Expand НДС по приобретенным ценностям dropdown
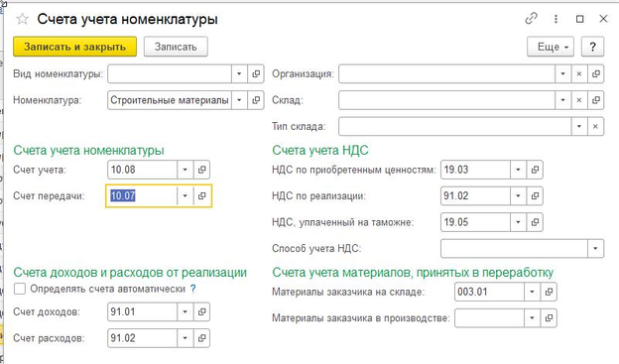 (519, 170)
